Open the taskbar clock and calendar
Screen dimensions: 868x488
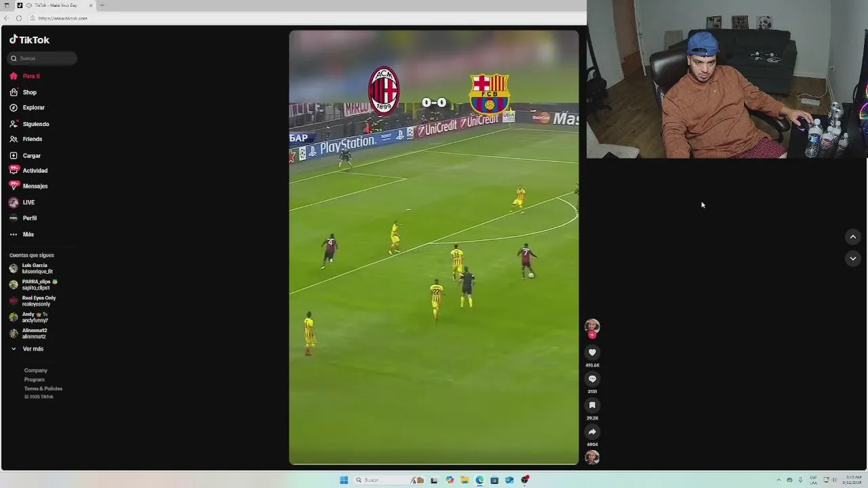click(853, 480)
